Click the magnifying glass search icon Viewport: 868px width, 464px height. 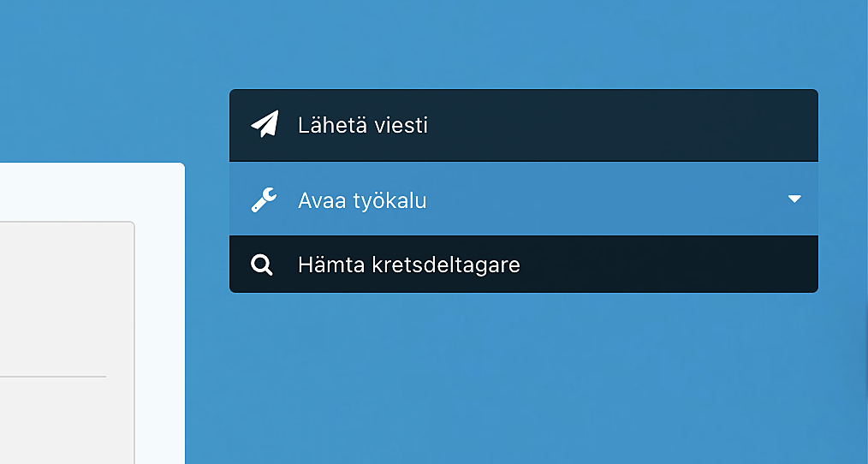pos(262,265)
